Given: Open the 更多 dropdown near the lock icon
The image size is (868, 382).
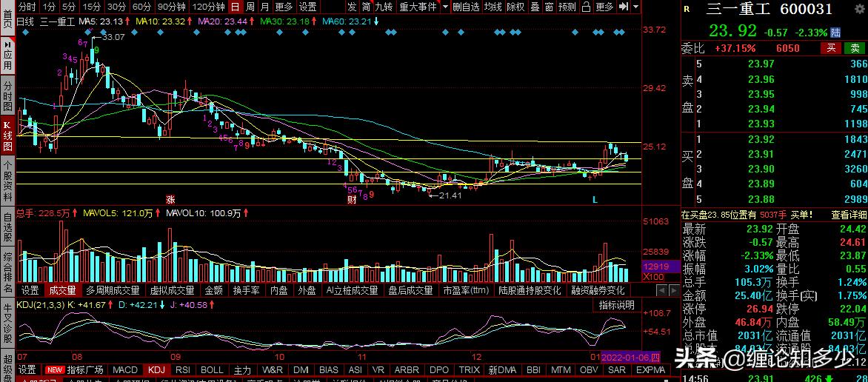Looking at the screenshot, I should 605,7.
